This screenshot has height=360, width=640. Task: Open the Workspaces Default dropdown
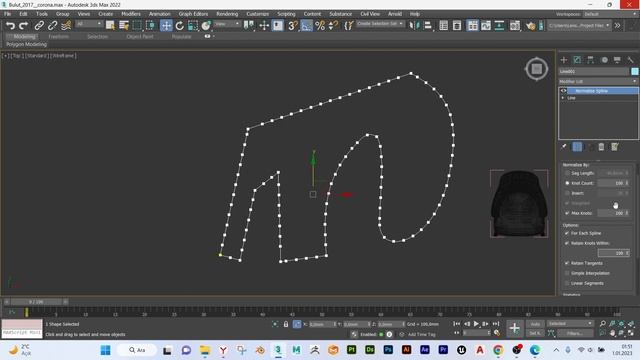(610, 14)
